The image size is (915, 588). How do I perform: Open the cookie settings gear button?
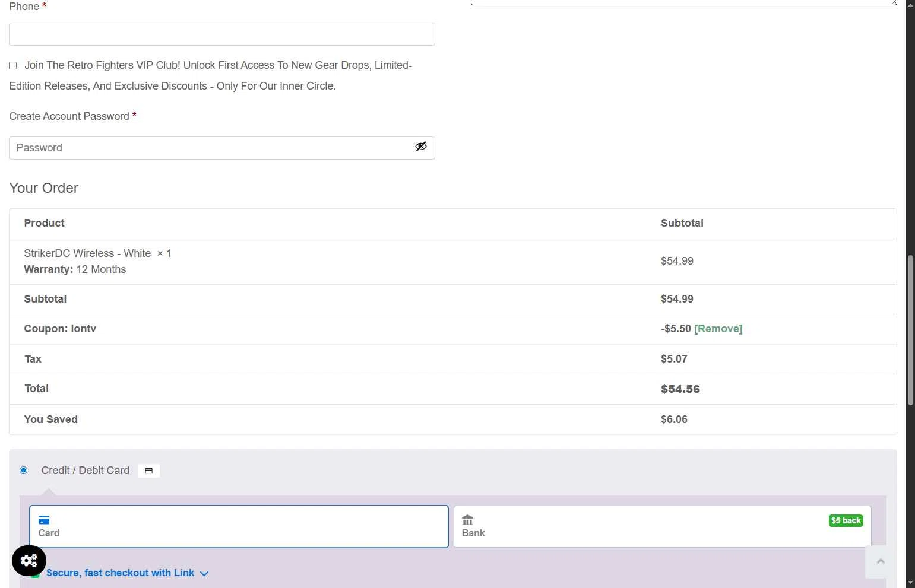29,560
